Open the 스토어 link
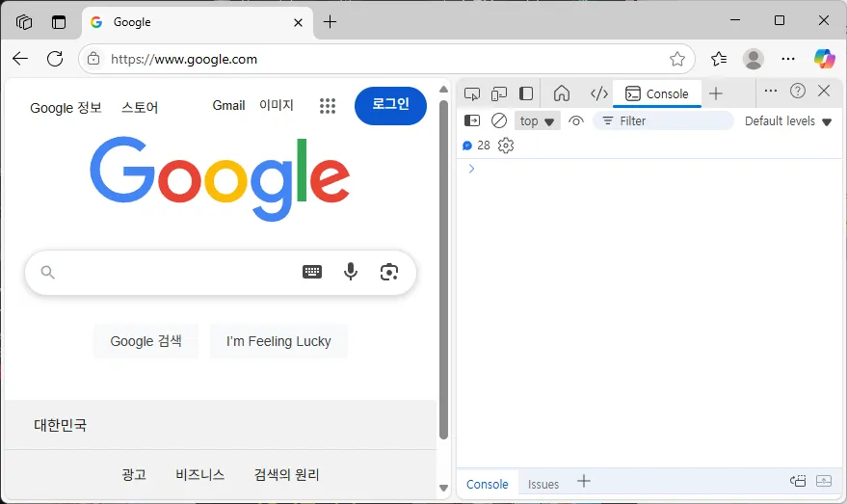This screenshot has height=504, width=847. pos(140,108)
